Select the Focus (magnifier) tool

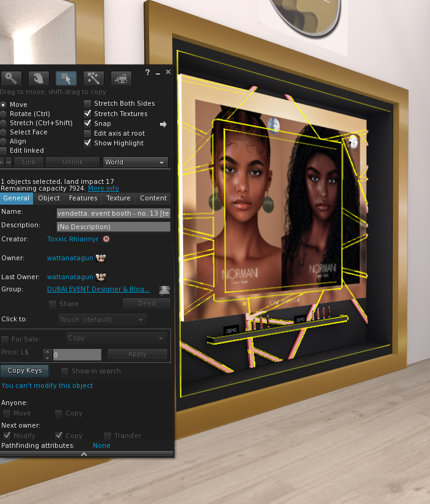[x=11, y=78]
